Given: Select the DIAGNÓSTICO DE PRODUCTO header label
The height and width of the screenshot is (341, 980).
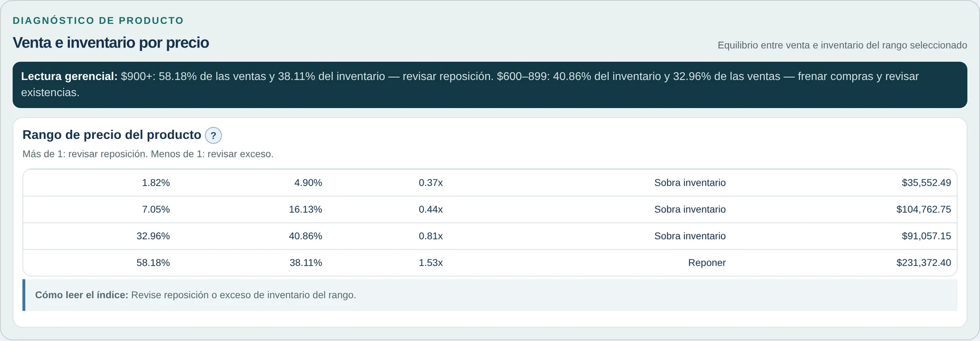Looking at the screenshot, I should click(x=98, y=21).
